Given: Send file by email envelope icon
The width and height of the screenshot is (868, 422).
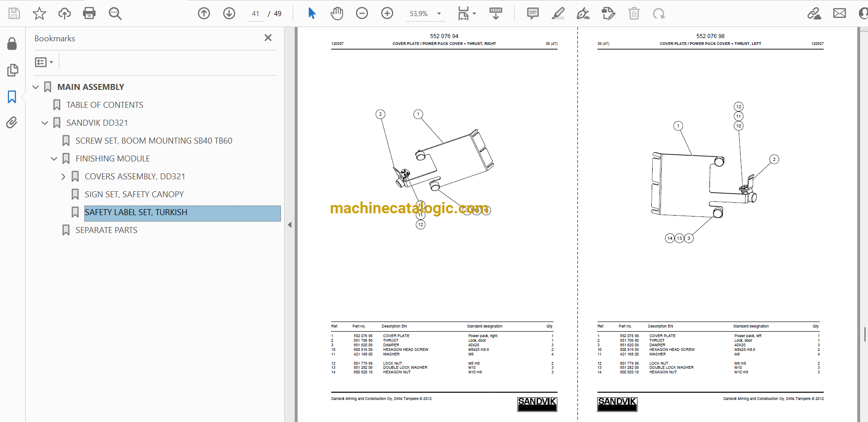Looking at the screenshot, I should pos(840,13).
